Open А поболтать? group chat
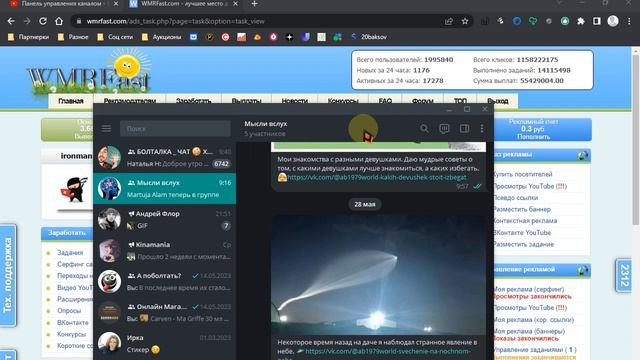 [164, 282]
